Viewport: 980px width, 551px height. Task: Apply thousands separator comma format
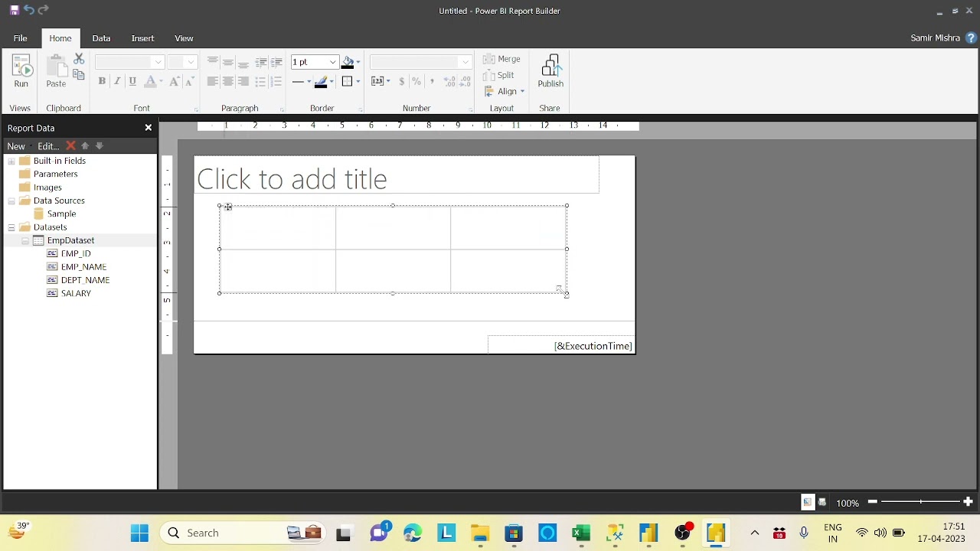[432, 81]
